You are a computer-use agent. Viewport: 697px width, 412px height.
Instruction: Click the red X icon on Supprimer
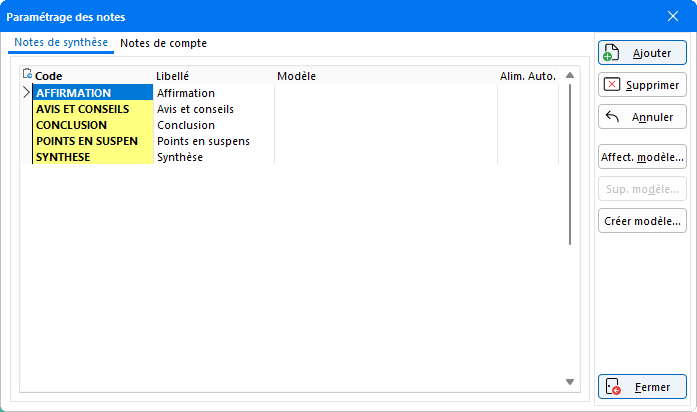(613, 85)
